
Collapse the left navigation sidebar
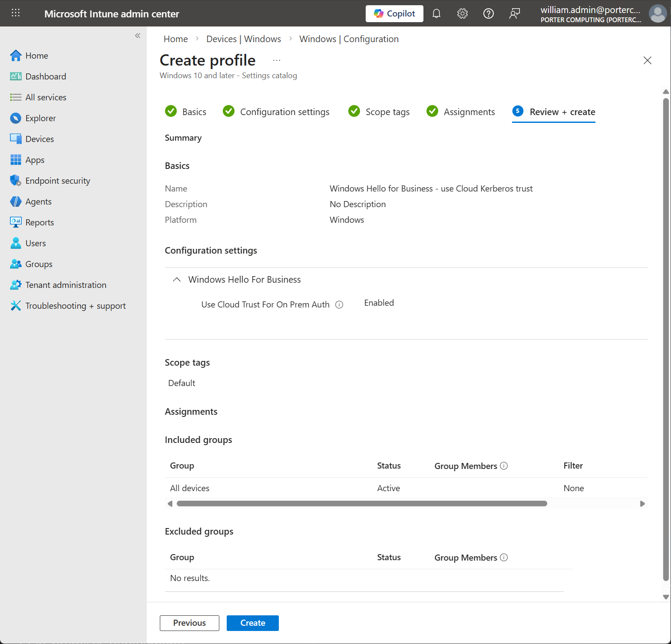(x=138, y=36)
